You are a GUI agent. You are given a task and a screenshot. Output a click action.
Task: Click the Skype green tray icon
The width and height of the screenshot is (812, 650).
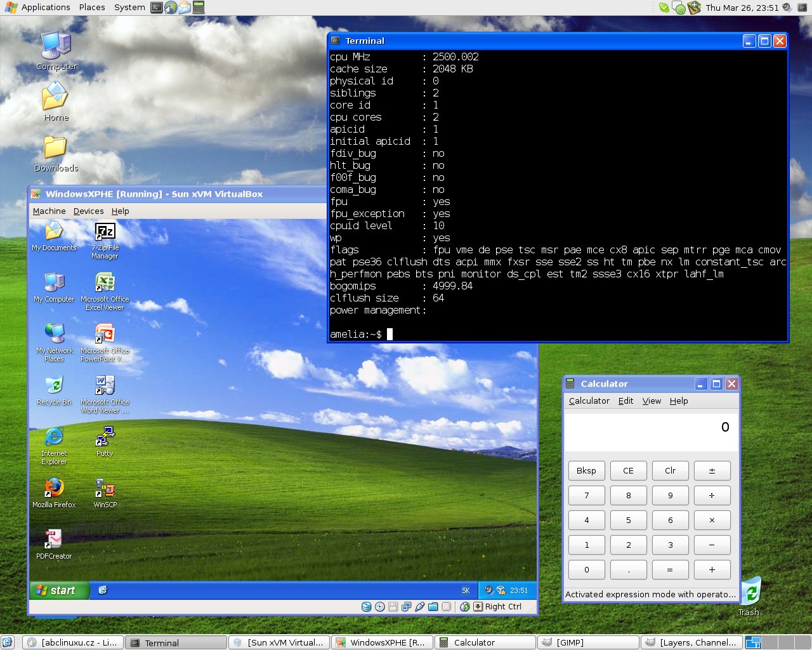(x=664, y=8)
